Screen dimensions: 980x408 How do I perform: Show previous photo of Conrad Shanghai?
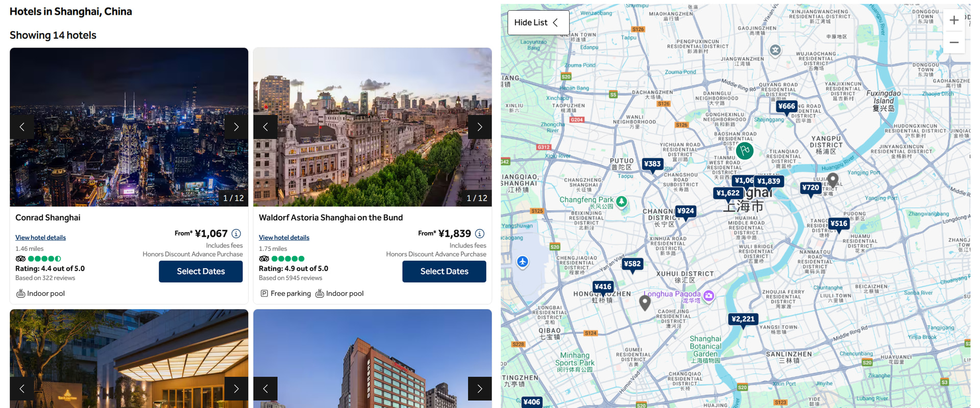coord(22,127)
